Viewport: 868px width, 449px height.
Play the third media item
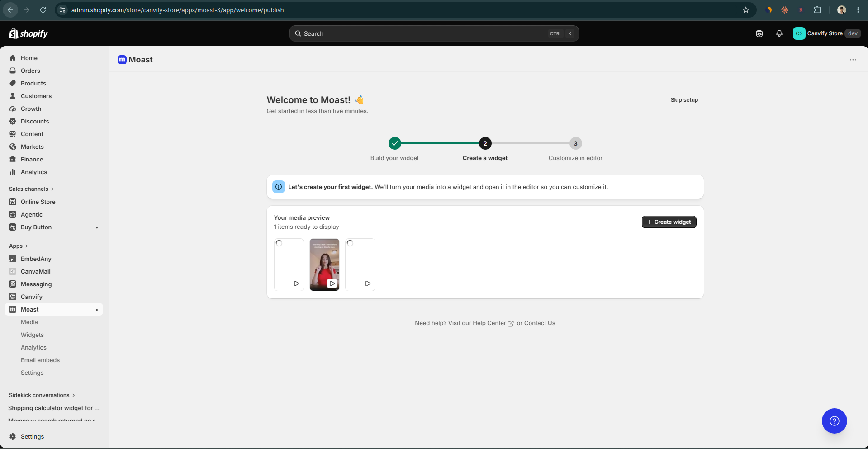tap(368, 284)
